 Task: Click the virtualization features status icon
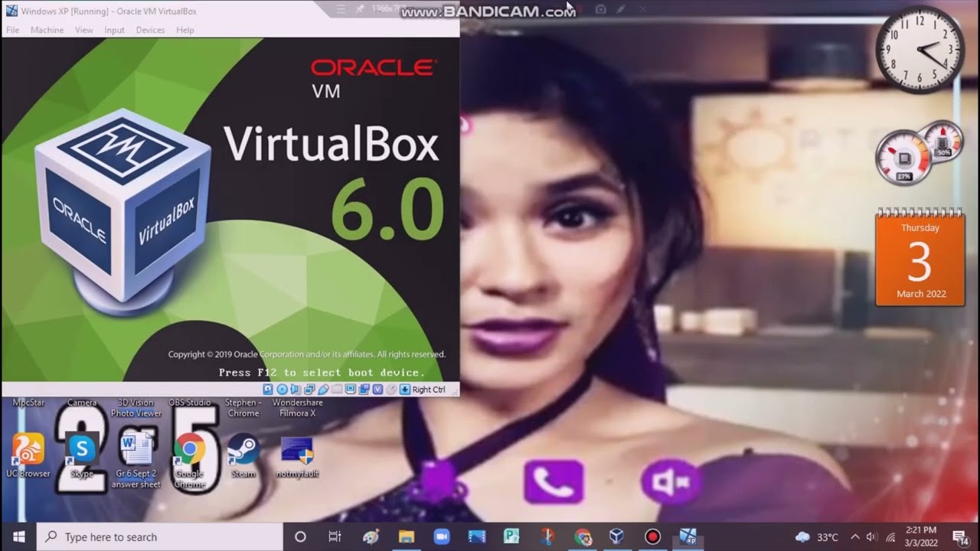click(x=377, y=390)
